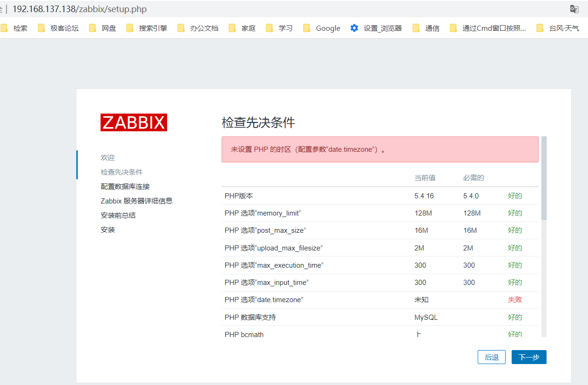Click the 好的 status for post_max_size

(515, 230)
